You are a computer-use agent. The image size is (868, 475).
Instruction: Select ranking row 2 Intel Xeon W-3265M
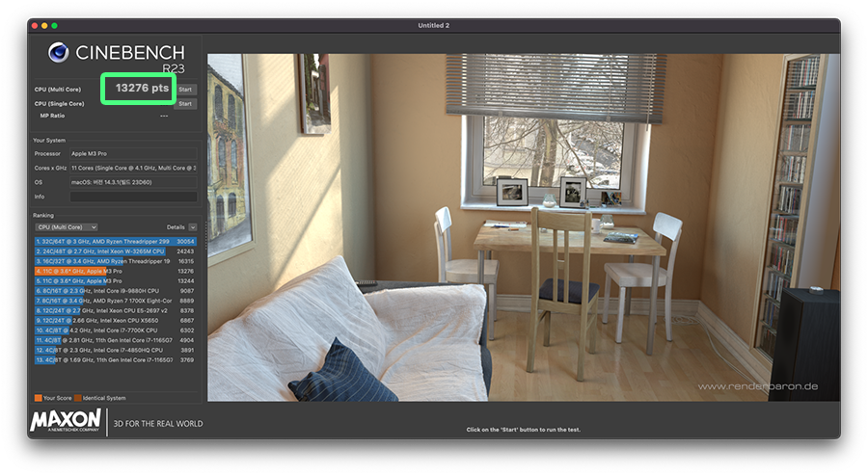(x=115, y=251)
